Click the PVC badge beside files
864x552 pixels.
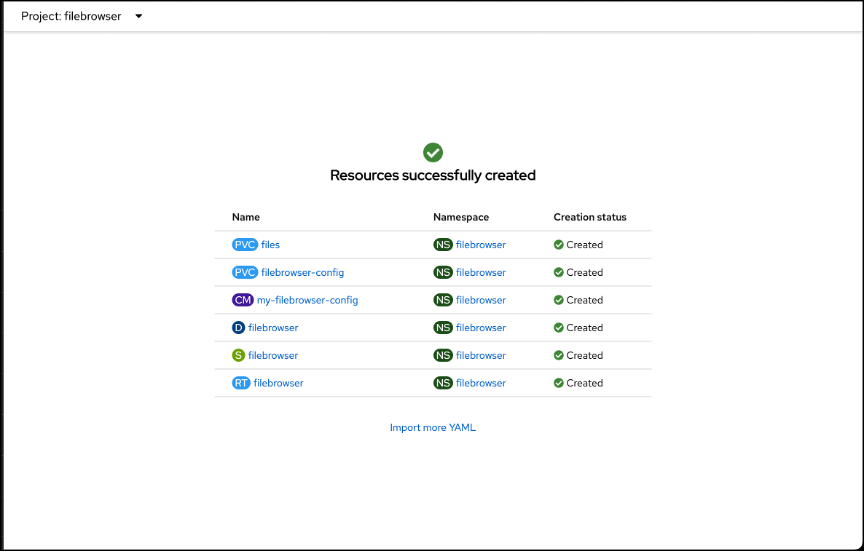245,244
